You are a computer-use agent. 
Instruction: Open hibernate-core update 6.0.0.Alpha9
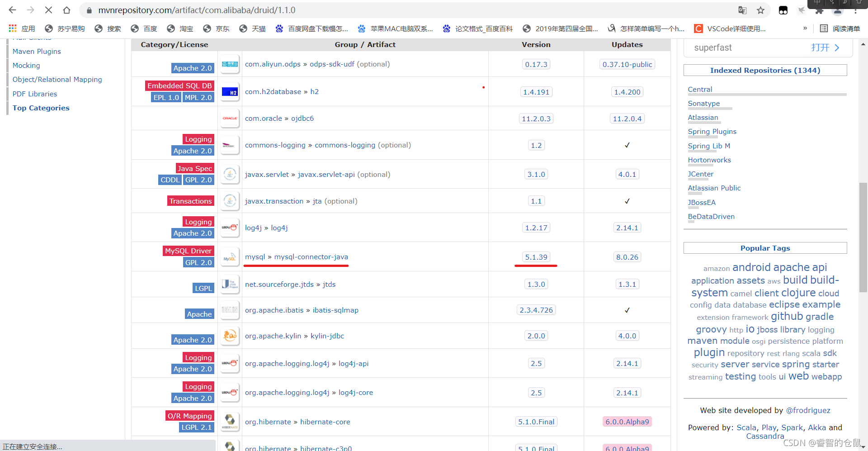[x=627, y=422]
